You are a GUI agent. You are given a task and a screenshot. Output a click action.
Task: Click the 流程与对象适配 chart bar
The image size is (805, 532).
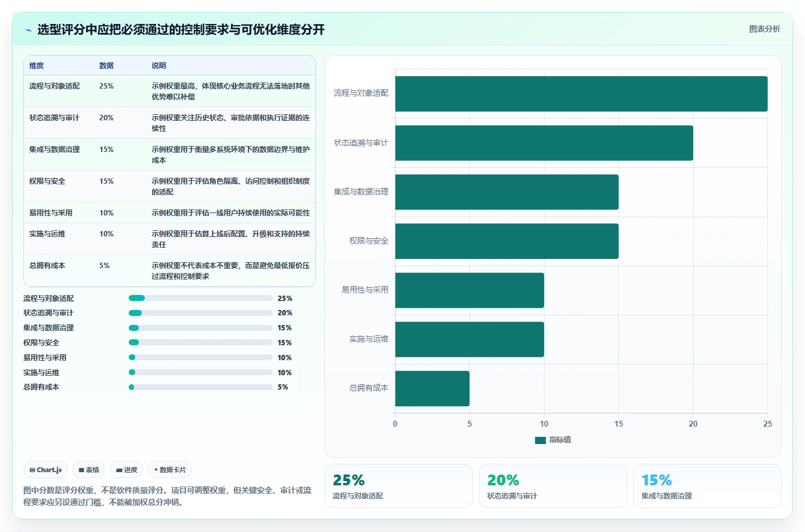(581, 93)
